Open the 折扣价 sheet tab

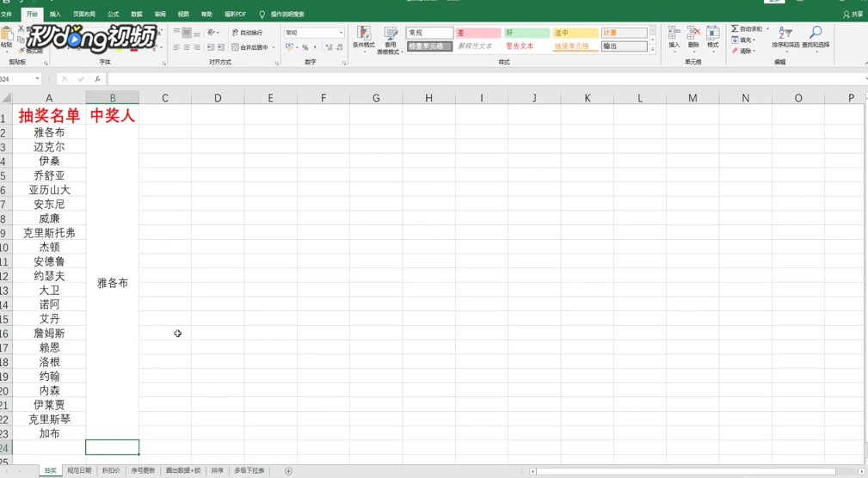(111, 471)
